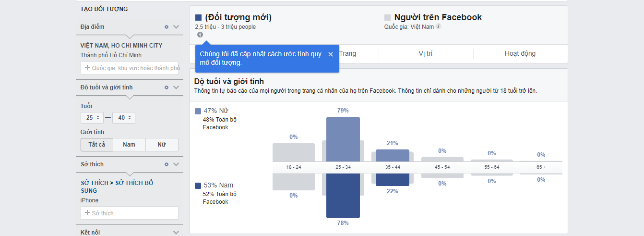This screenshot has width=644, height=236.
Task: Collapse the Địa điểm section chevron
Action: [x=176, y=27]
